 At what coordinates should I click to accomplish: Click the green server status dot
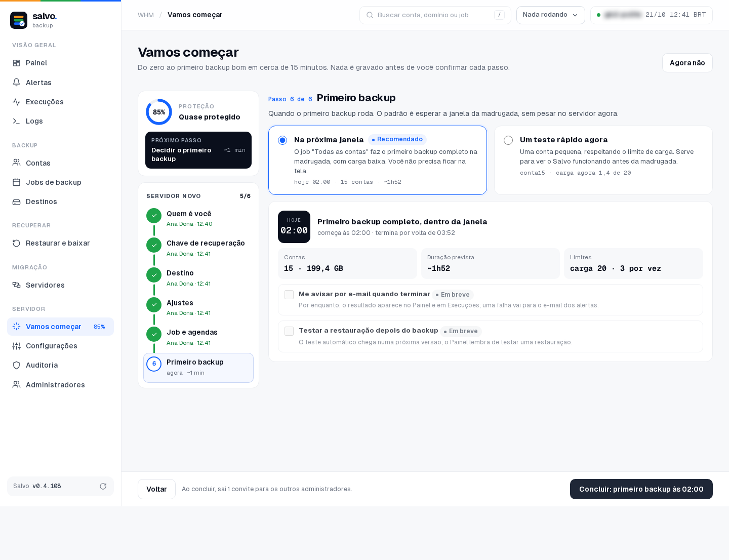[x=598, y=15]
